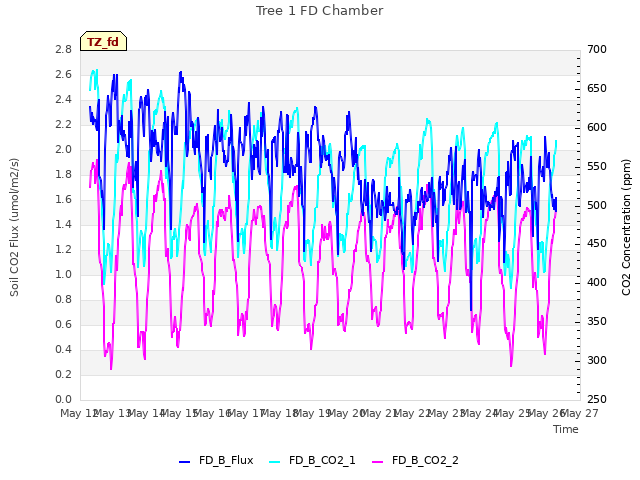Click the FD_B_CO2_1 cyan legend swatch
This screenshot has height=480, width=640.
[275, 462]
